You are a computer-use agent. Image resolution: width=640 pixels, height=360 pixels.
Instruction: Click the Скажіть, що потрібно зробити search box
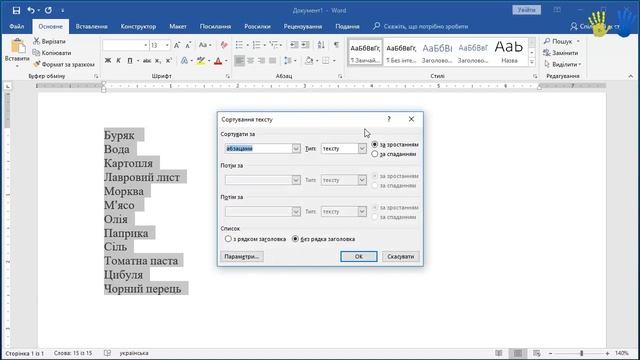(421, 27)
